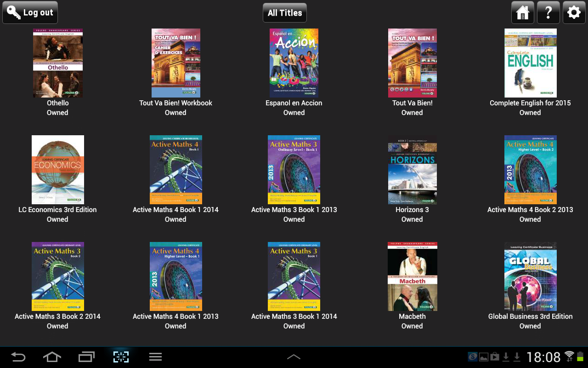This screenshot has width=588, height=368.
Task: Open the Tout Va Bien! Workbook cover
Action: (x=176, y=63)
